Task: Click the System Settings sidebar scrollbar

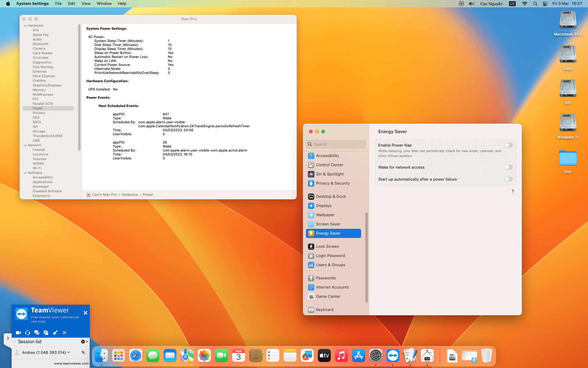Action: [367, 257]
